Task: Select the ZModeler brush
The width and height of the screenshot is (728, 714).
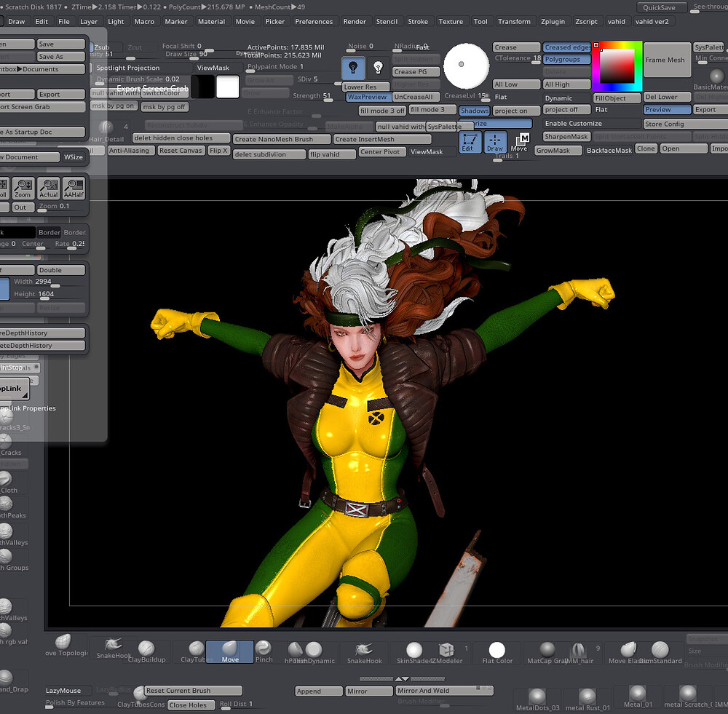Action: point(447,651)
